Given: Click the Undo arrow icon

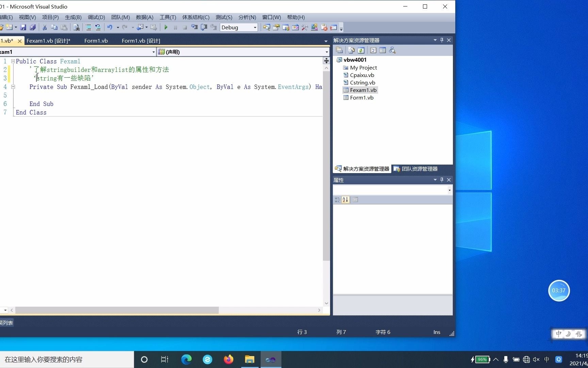Looking at the screenshot, I should [110, 27].
